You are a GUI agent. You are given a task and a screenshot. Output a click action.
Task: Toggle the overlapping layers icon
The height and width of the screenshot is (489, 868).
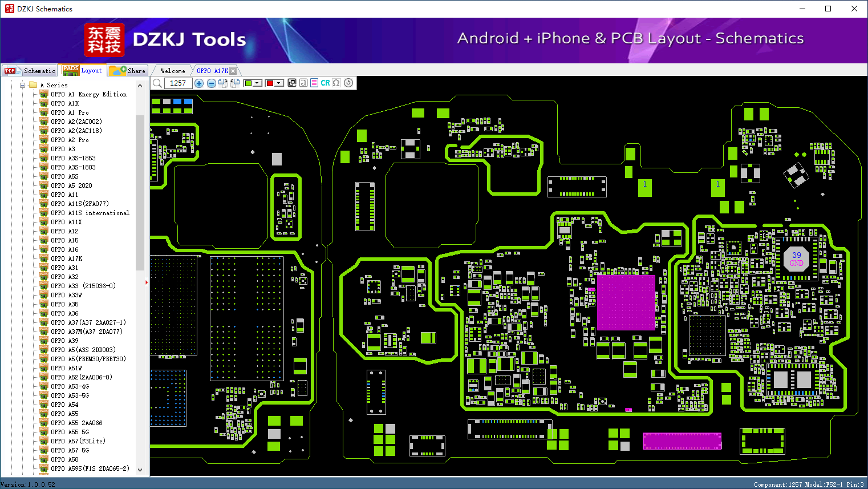[x=292, y=83]
